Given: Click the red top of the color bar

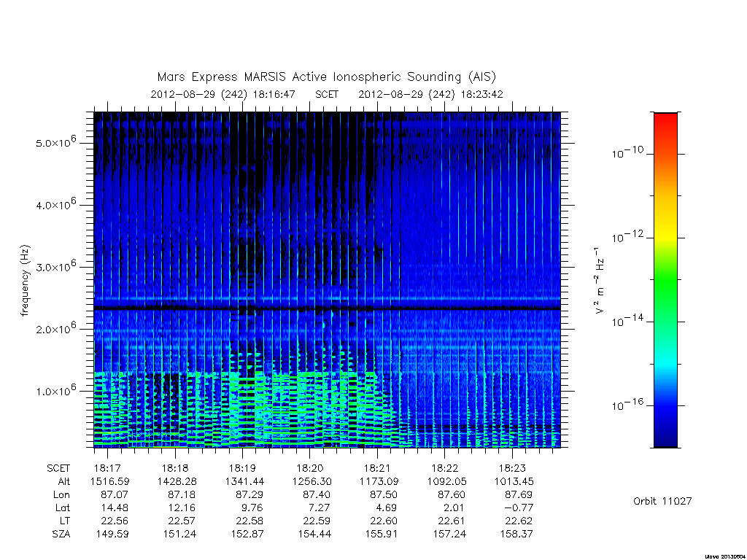Looking at the screenshot, I should pyautogui.click(x=665, y=120).
